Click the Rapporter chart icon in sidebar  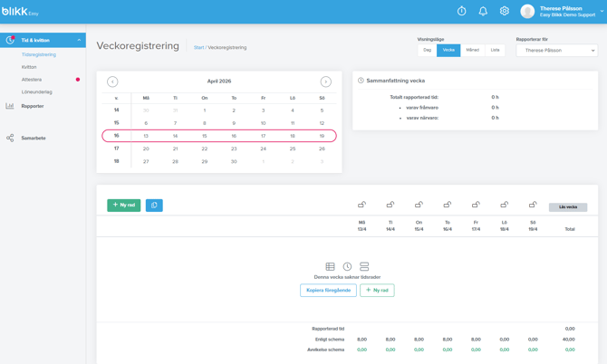tap(10, 106)
